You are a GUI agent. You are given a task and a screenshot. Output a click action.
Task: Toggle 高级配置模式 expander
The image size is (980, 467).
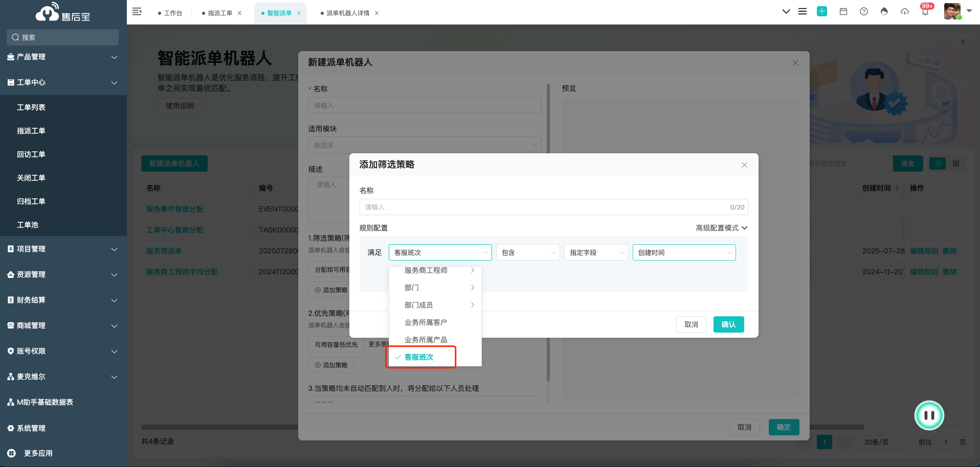click(x=722, y=228)
